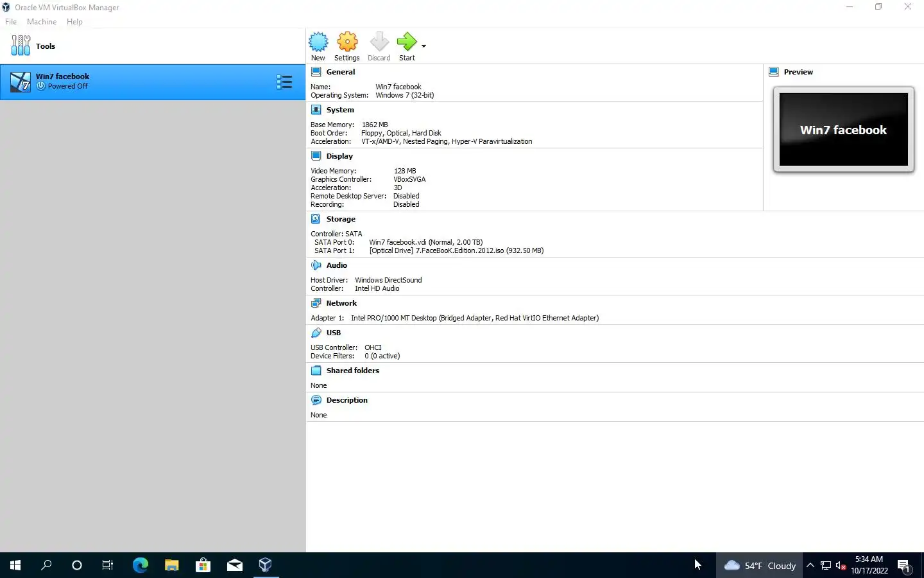
Task: Show hidden system tray icons chevron
Action: pos(810,565)
